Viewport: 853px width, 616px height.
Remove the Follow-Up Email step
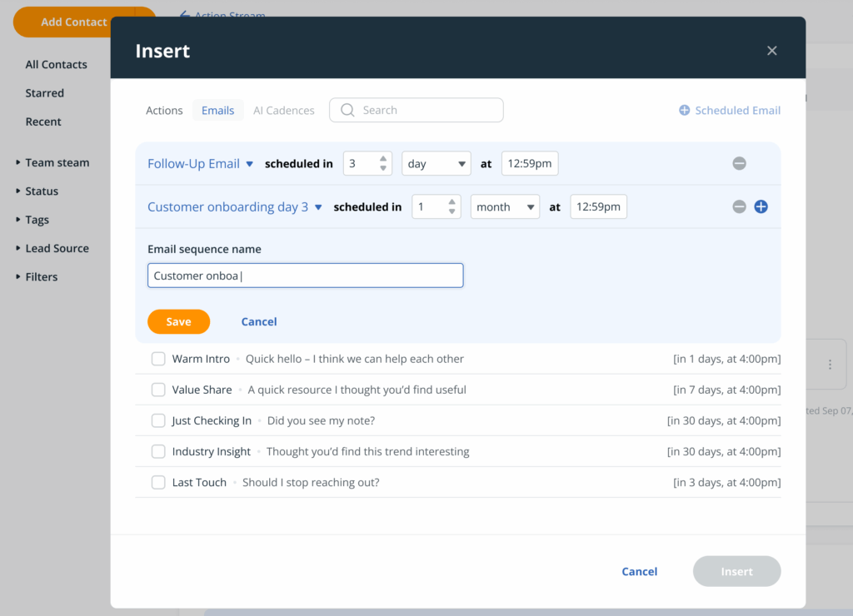click(739, 163)
